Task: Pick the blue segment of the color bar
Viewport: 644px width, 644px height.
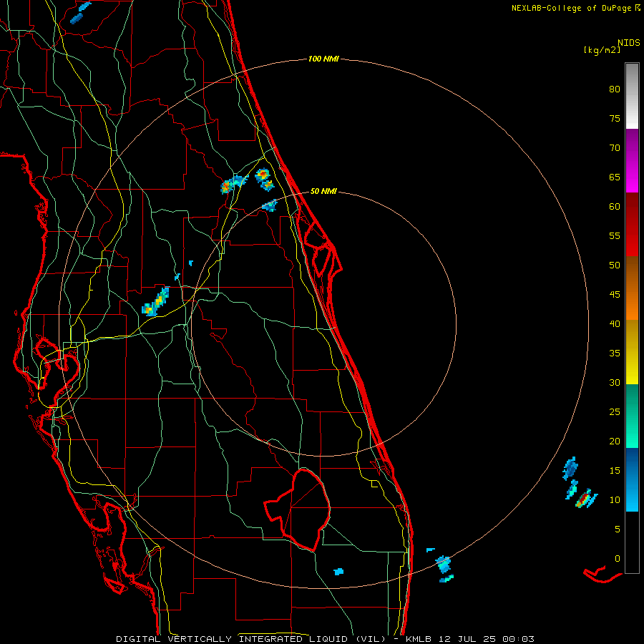Action: click(x=632, y=479)
